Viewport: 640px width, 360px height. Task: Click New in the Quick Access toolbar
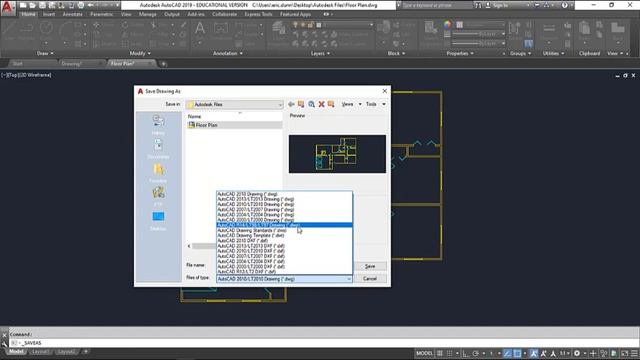23,5
